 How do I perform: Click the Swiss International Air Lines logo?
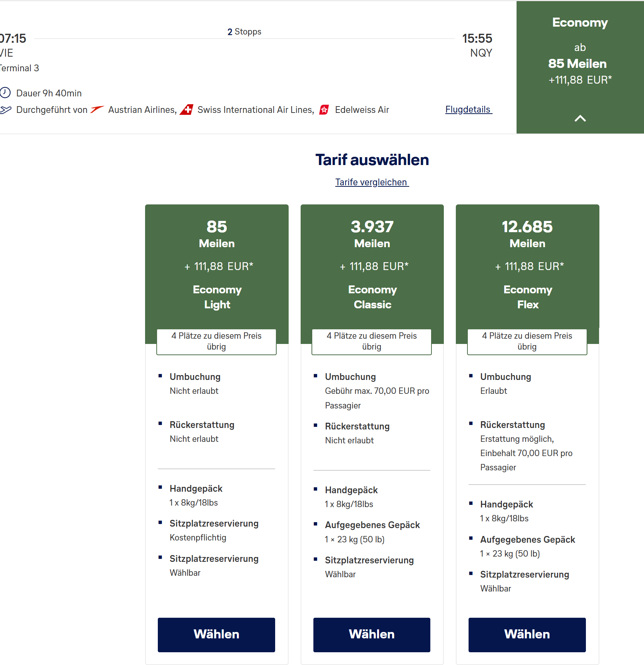click(186, 110)
